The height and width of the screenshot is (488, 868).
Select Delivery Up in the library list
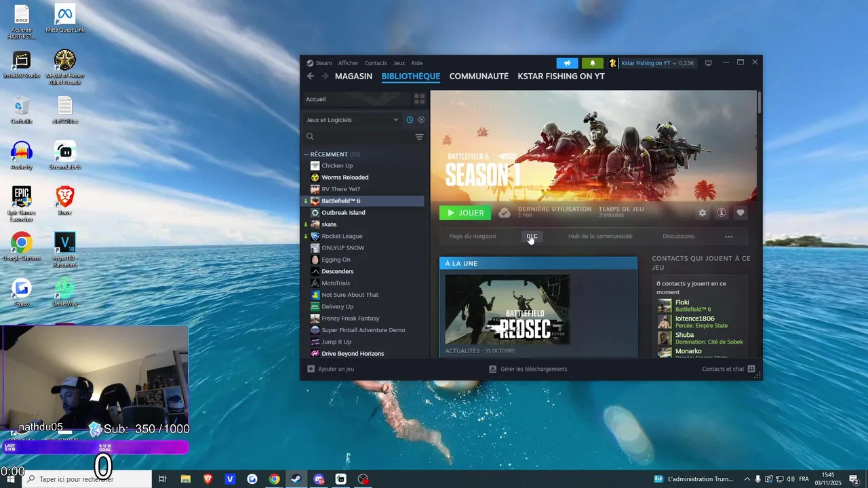coord(363,306)
